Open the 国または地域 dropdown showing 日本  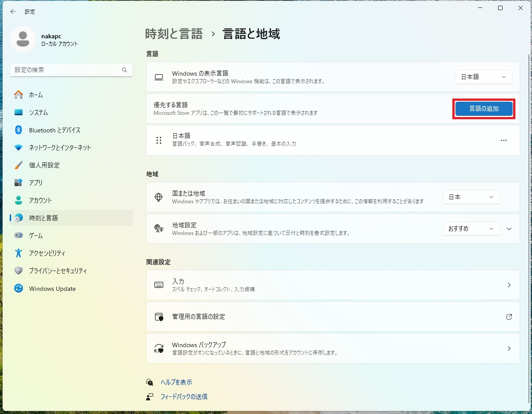pyautogui.click(x=471, y=197)
